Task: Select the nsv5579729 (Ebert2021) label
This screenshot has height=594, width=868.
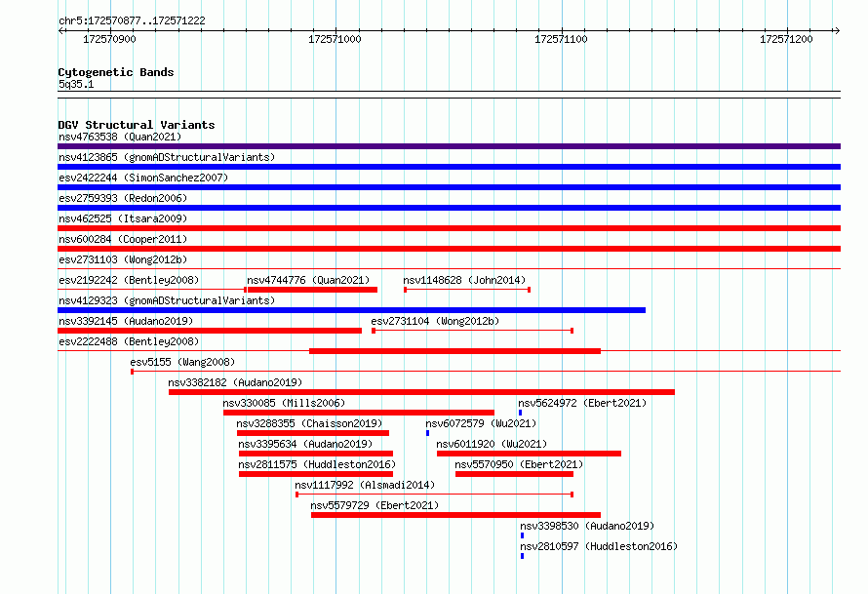Action: [375, 505]
